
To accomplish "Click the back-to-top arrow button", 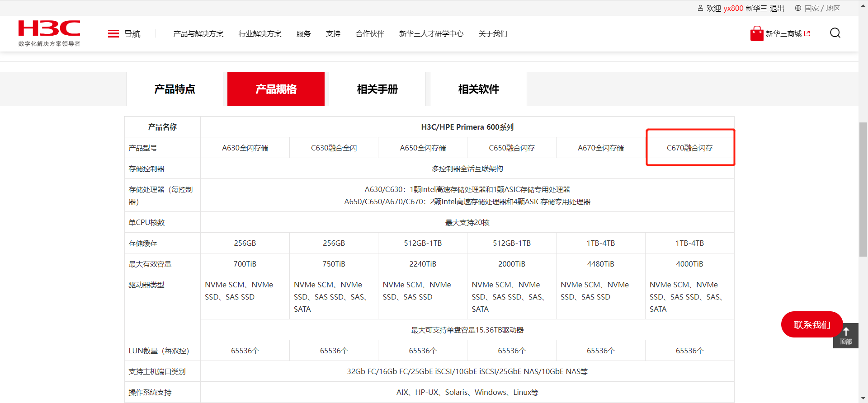I will pos(845,335).
